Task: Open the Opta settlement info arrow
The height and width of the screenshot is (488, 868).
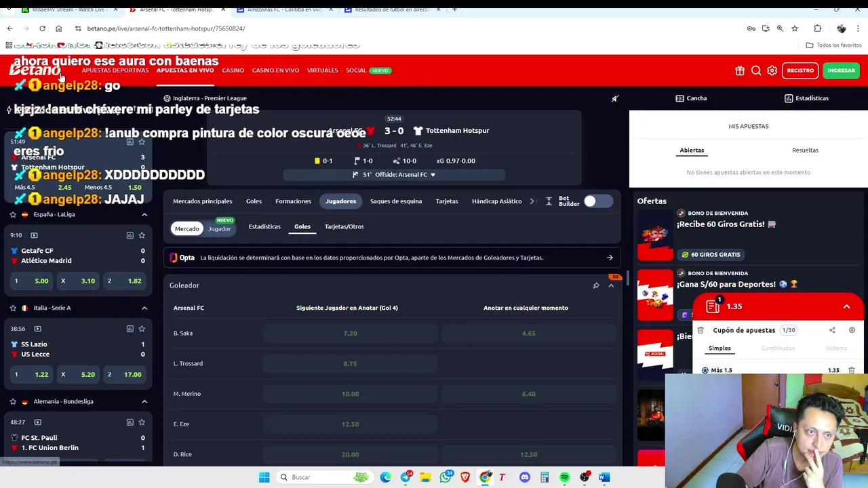Action: coord(610,258)
